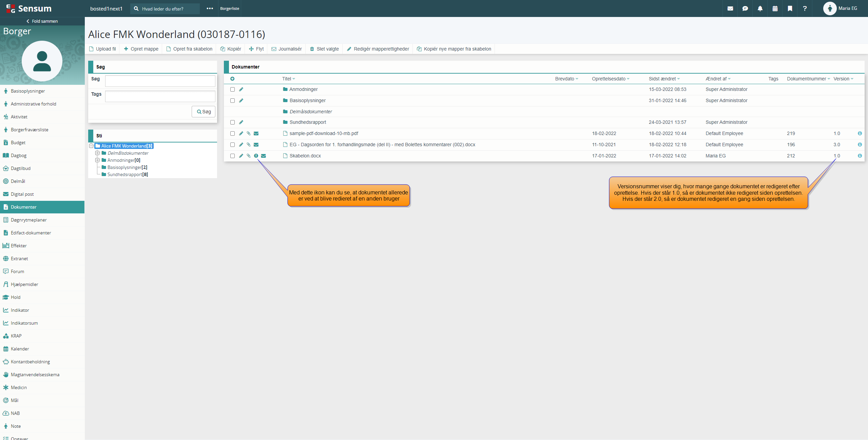Click edit pencil for Skabelon.docx
Viewport: 868px width, 440px height.
tap(241, 156)
